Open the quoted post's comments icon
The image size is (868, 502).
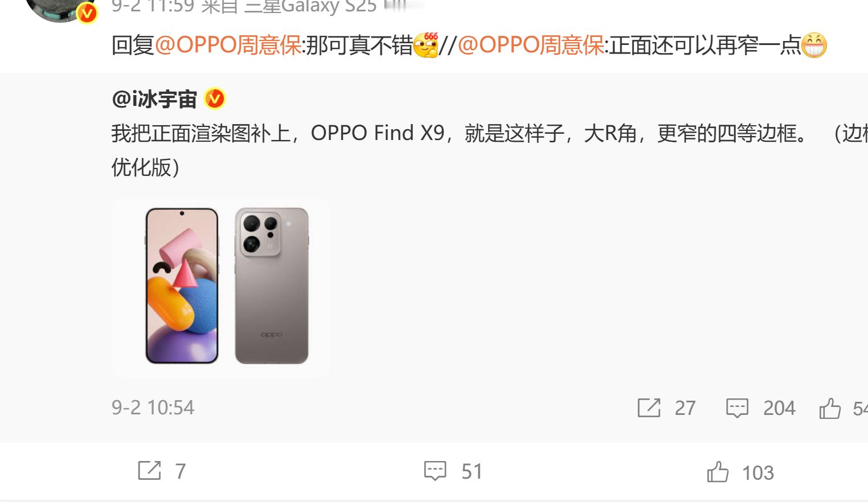[737, 408]
